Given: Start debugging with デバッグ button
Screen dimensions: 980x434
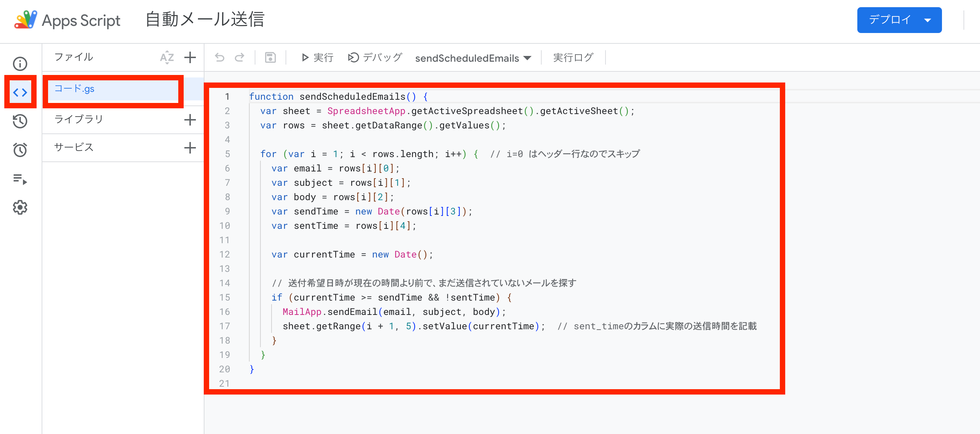Looking at the screenshot, I should pos(375,57).
